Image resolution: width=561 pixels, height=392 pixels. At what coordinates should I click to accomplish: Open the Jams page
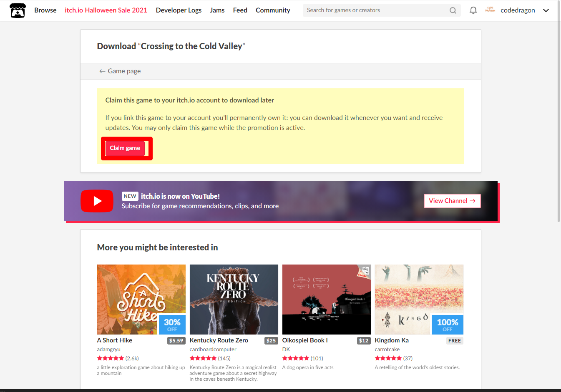217,10
